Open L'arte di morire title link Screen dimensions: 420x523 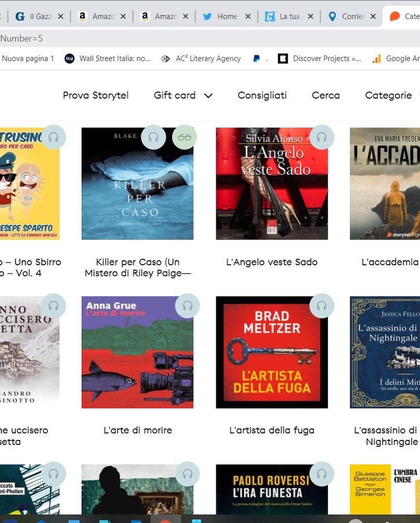click(138, 430)
